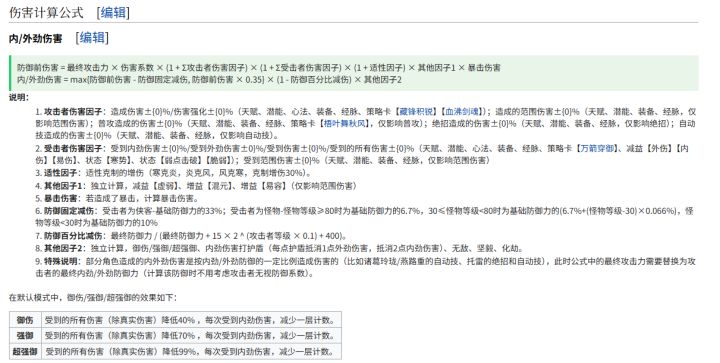Image resolution: width=720 pixels, height=363 pixels.
Task: Click the 内/外劲伤害 subsection heading
Action: (x=35, y=39)
